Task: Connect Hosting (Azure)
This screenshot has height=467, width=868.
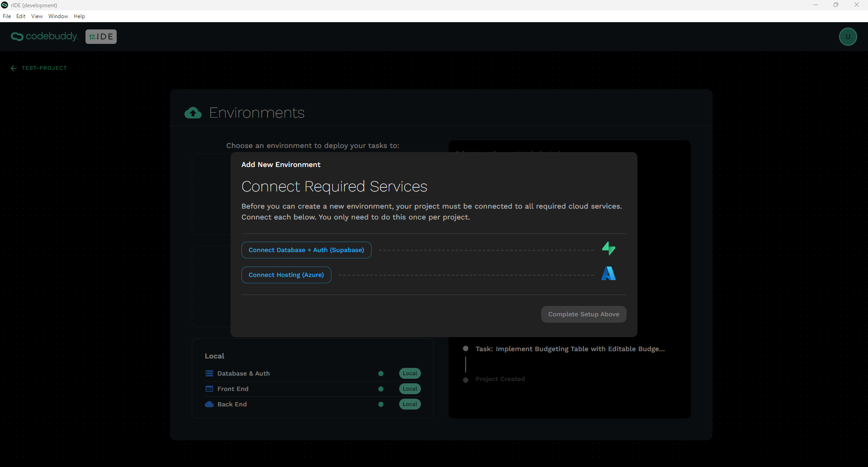Action: (x=286, y=275)
